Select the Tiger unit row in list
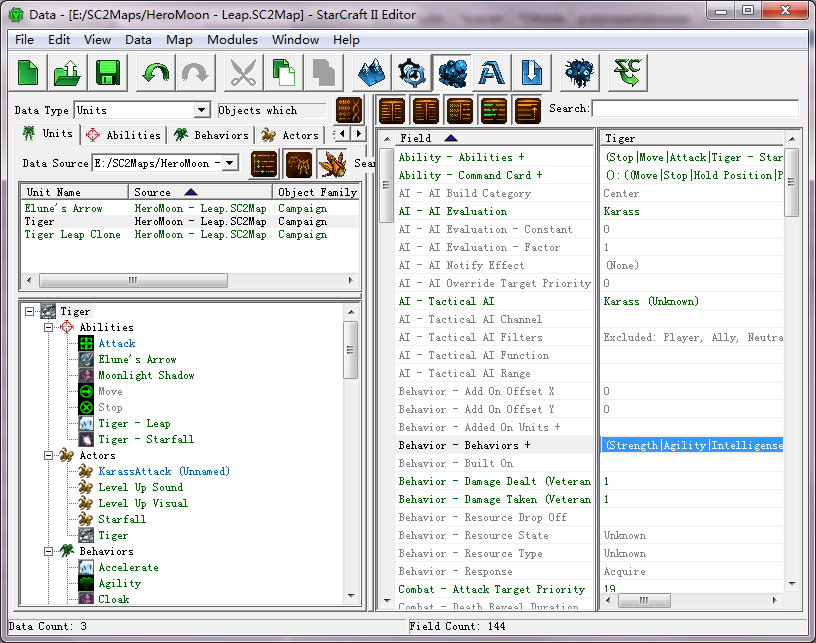The image size is (816, 643). coord(190,222)
